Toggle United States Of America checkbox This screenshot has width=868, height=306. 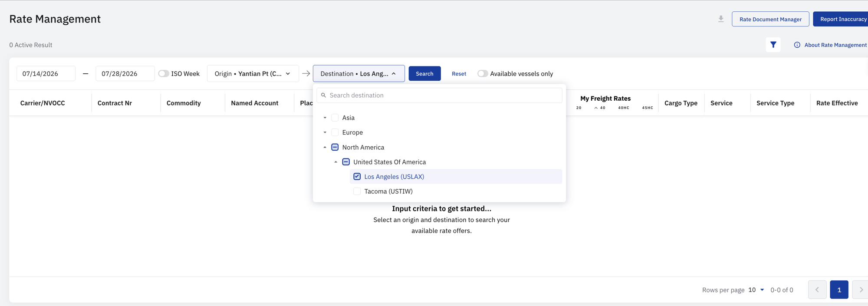[x=346, y=162]
